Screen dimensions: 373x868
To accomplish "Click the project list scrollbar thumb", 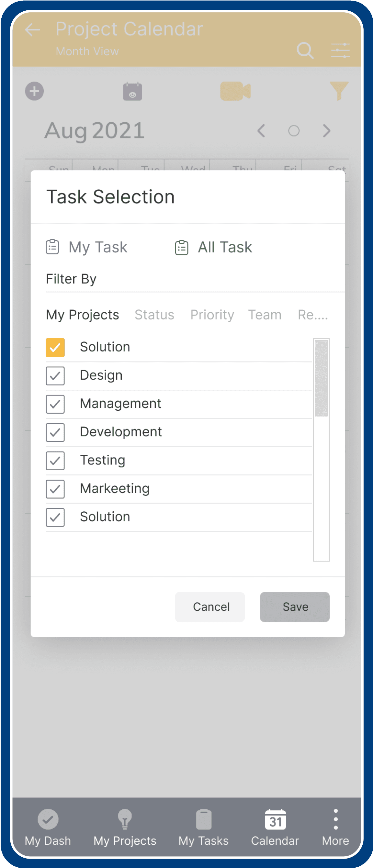I will pyautogui.click(x=322, y=378).
